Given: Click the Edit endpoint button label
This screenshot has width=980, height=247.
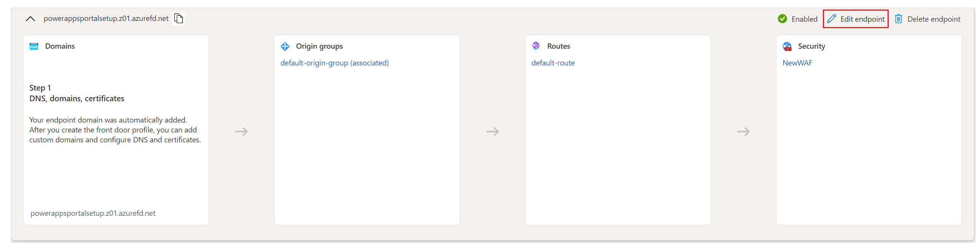Looking at the screenshot, I should pos(862,19).
